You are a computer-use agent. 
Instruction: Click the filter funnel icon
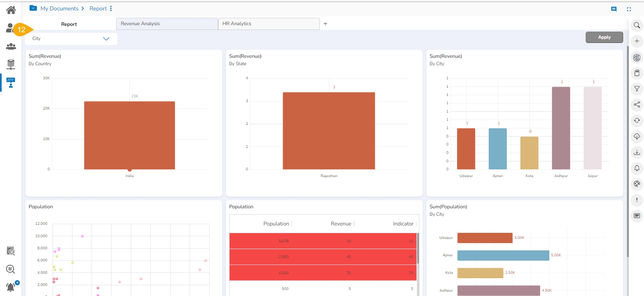click(x=637, y=89)
